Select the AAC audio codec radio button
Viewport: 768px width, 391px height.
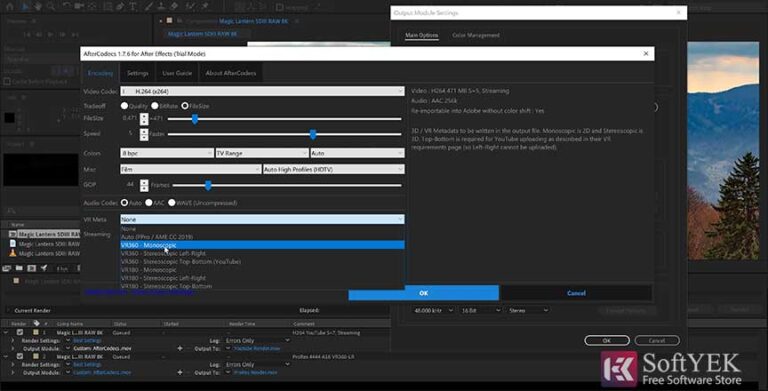pyautogui.click(x=148, y=202)
